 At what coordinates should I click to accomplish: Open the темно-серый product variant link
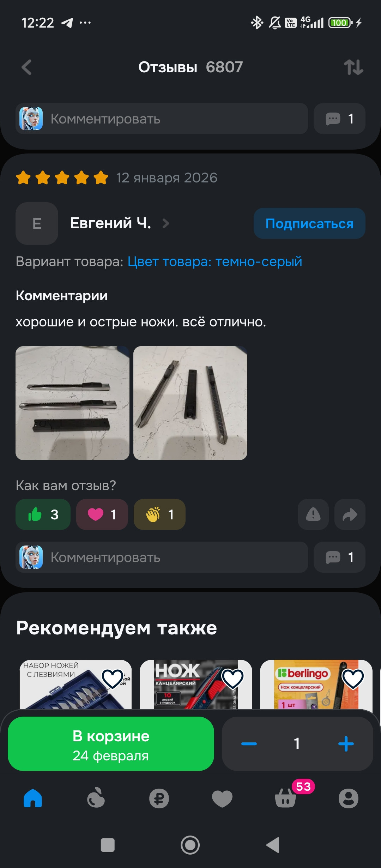click(x=215, y=261)
